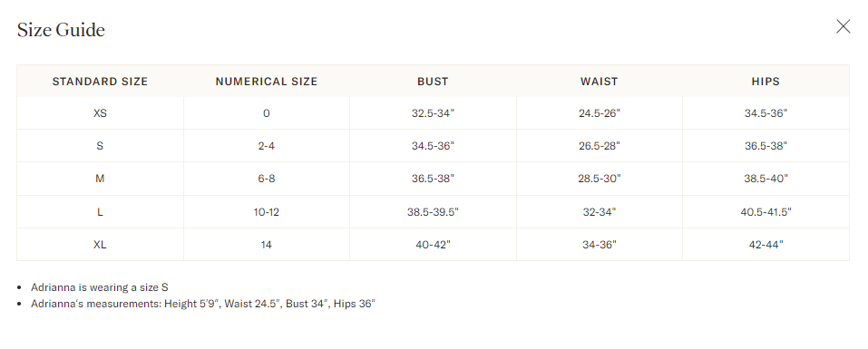Click the 32.5-34" bust measurement cell
Screen dimensions: 868x349
(433, 113)
